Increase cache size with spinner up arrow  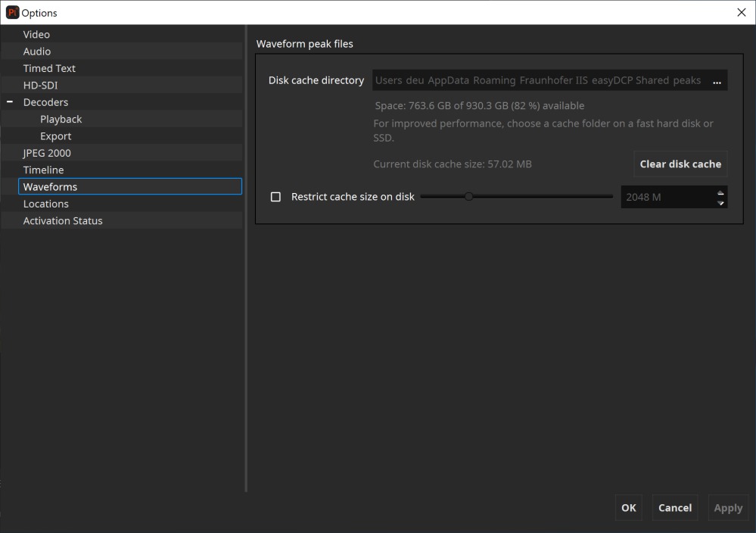(720, 192)
